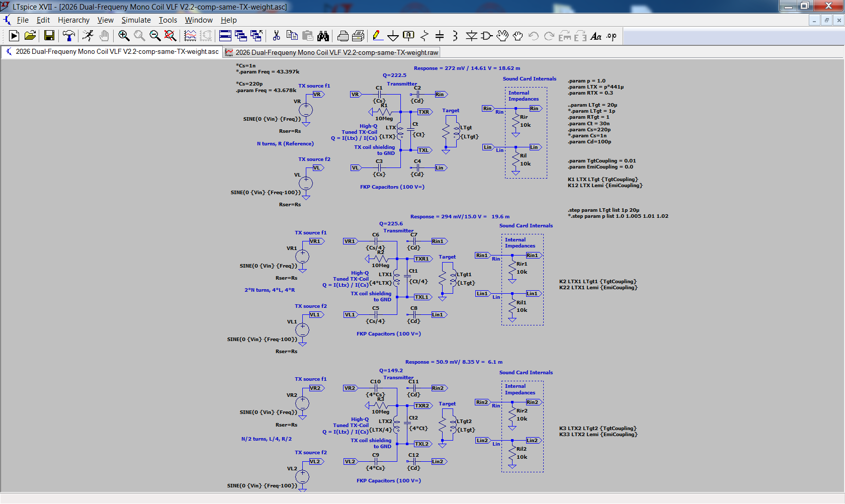Open the SPICE directive .op tool
This screenshot has width=845, height=504.
[612, 36]
